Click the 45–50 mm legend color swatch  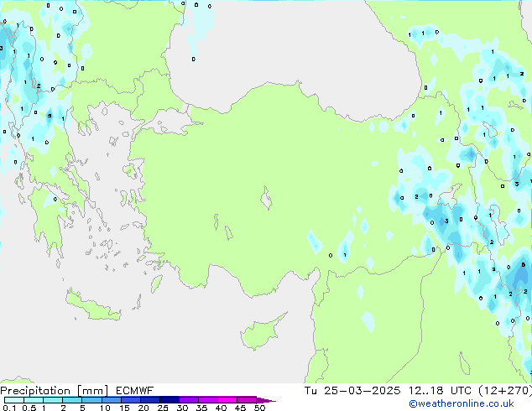[247, 400]
